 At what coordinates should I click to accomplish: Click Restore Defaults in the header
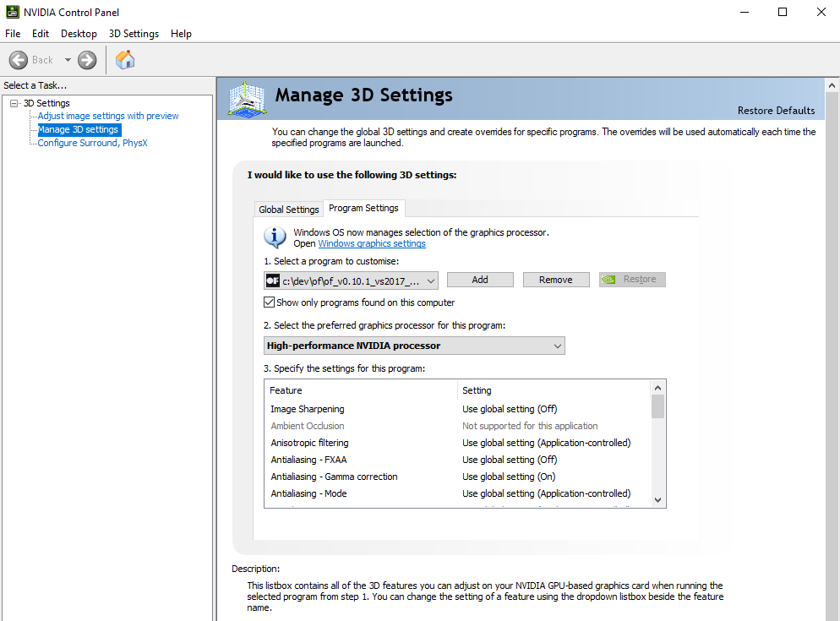click(776, 111)
